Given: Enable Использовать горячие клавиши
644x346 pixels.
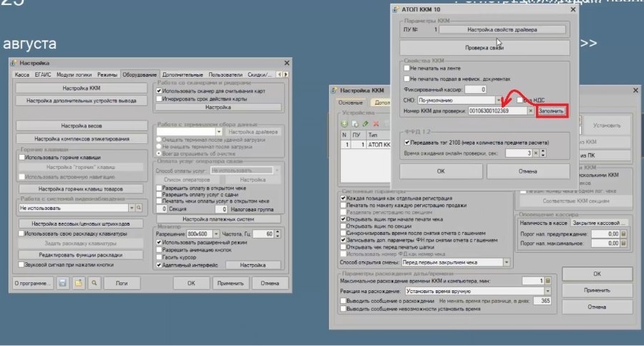Looking at the screenshot, I should coord(21,157).
